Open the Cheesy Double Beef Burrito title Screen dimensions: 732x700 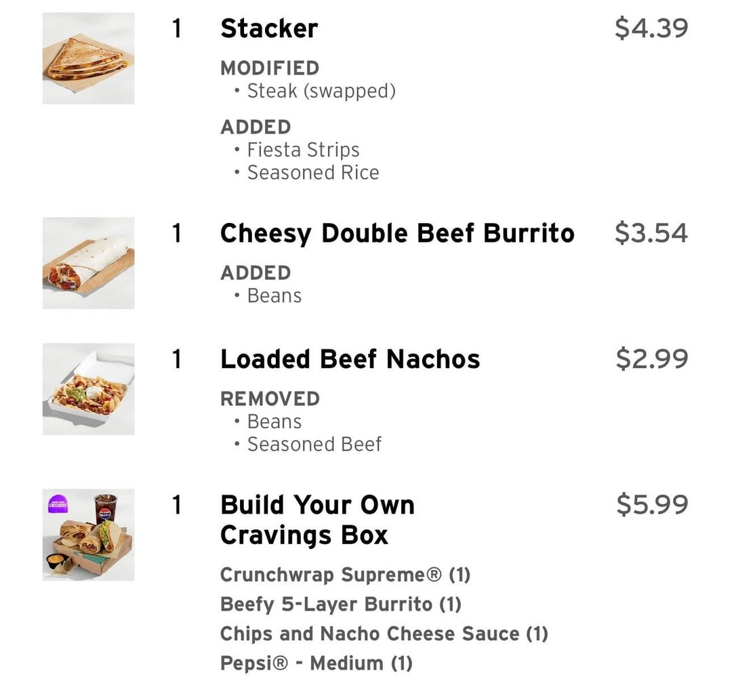397,233
